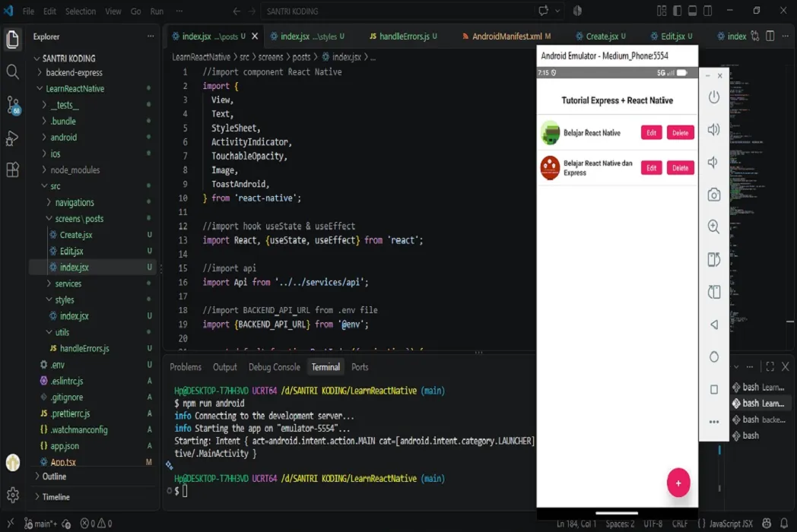Image resolution: width=797 pixels, height=532 pixels.
Task: Rotate emulator right icon
Action: click(x=714, y=292)
